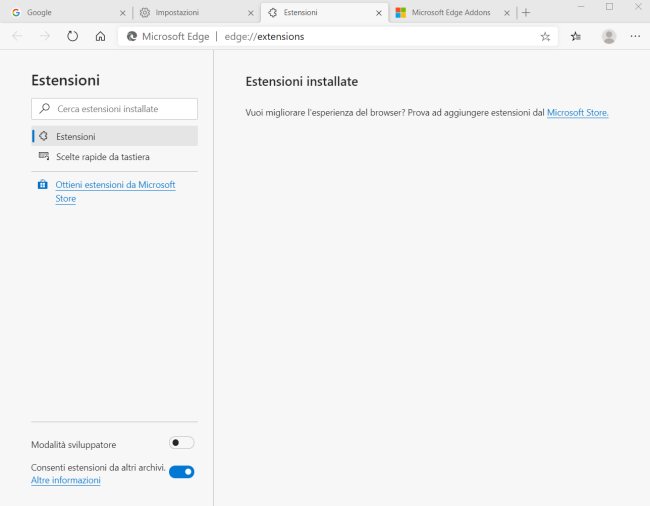Close the Estensioni tab

[x=378, y=13]
